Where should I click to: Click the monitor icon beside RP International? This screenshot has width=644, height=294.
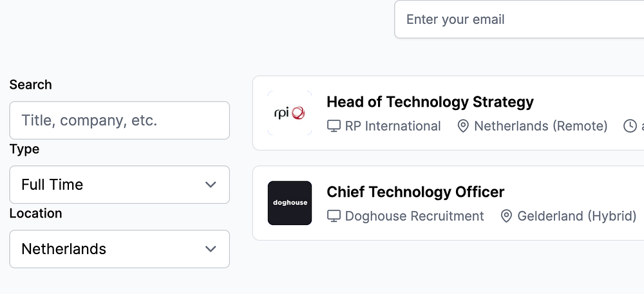pos(334,126)
